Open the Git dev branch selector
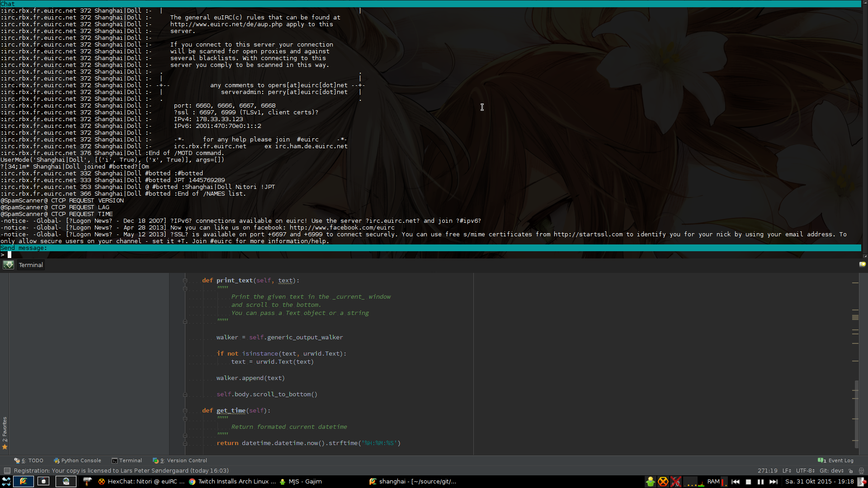868x488 pixels. tap(831, 470)
